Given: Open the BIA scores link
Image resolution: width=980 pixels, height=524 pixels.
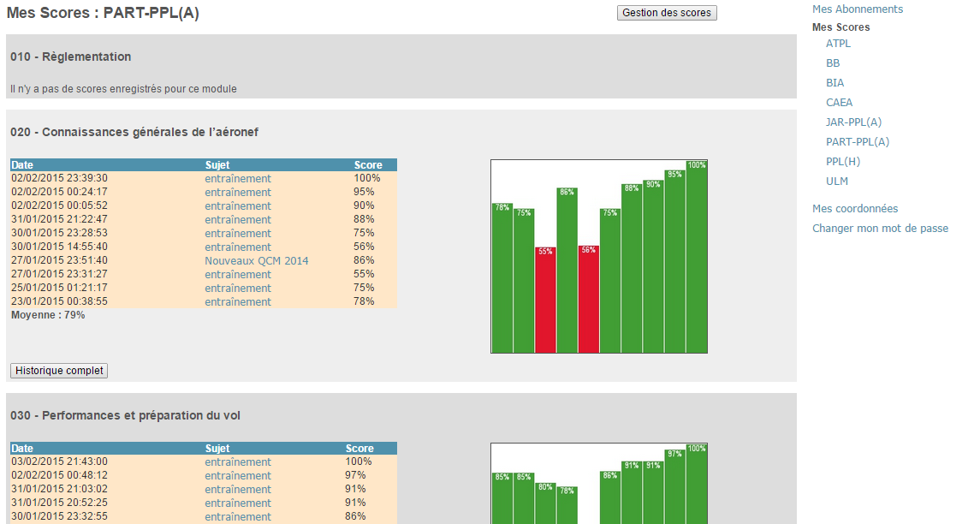Looking at the screenshot, I should click(834, 83).
